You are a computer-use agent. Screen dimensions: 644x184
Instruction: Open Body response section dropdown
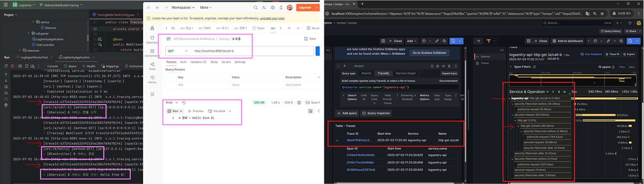172,103
